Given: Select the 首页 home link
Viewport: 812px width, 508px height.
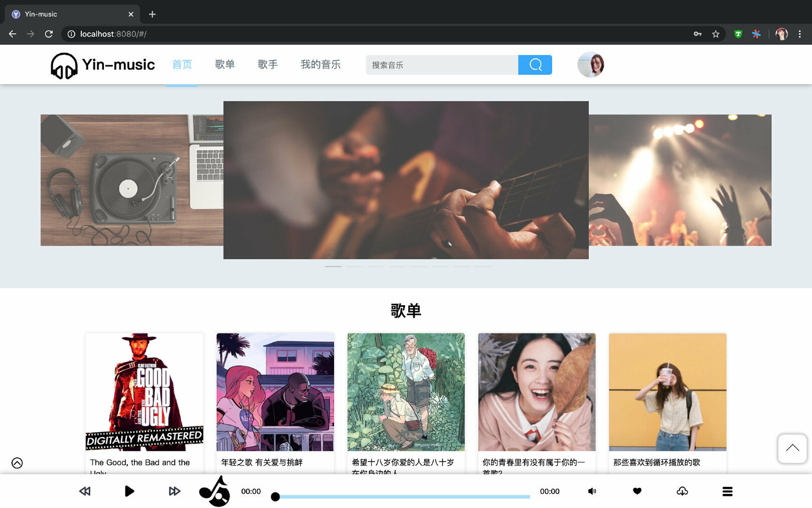Looking at the screenshot, I should coord(182,64).
